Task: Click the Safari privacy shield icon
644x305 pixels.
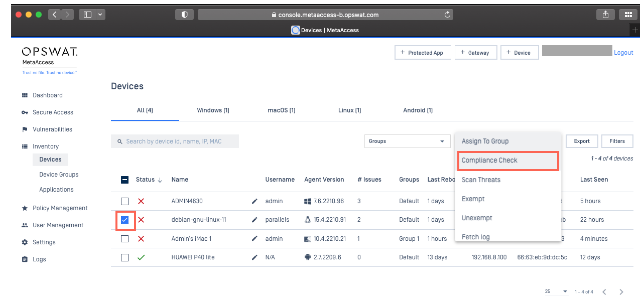Action: coord(184,15)
